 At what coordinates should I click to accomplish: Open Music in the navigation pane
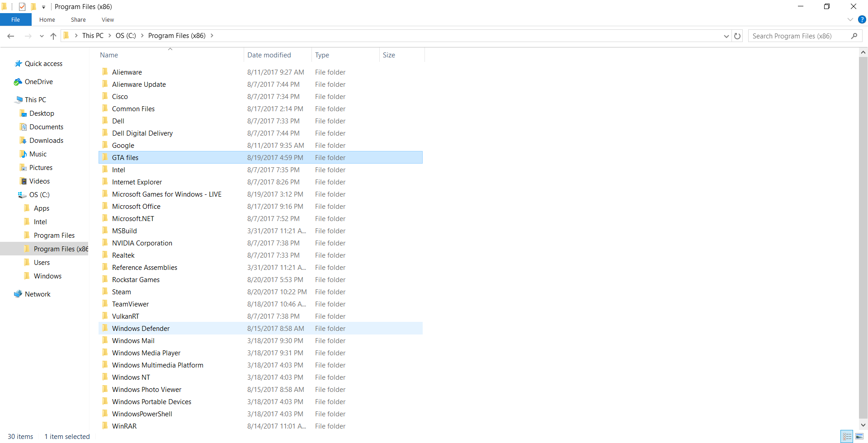coord(38,154)
